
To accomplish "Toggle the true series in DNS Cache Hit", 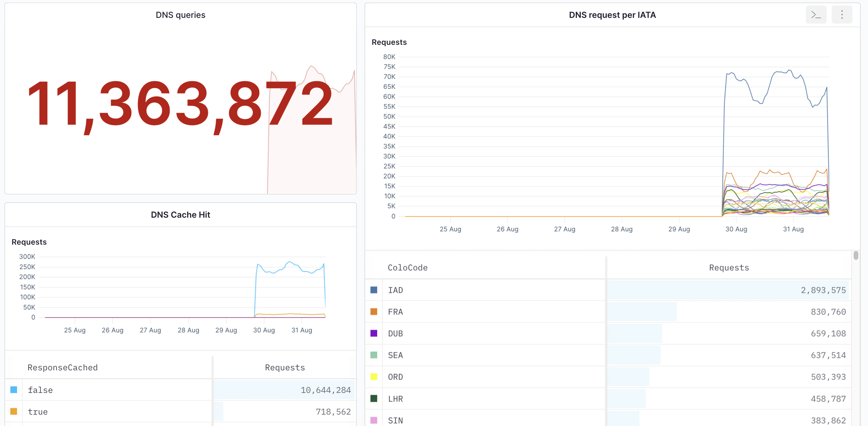I will [13, 412].
